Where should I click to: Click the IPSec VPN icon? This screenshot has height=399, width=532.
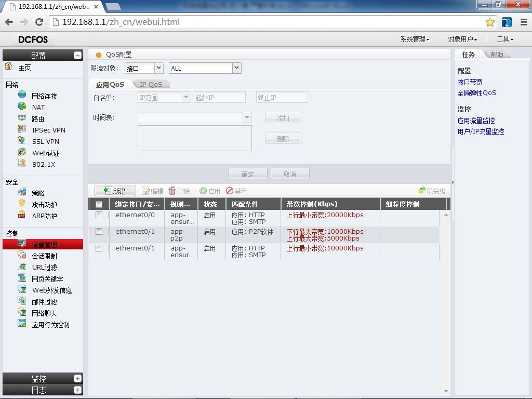[x=22, y=129]
